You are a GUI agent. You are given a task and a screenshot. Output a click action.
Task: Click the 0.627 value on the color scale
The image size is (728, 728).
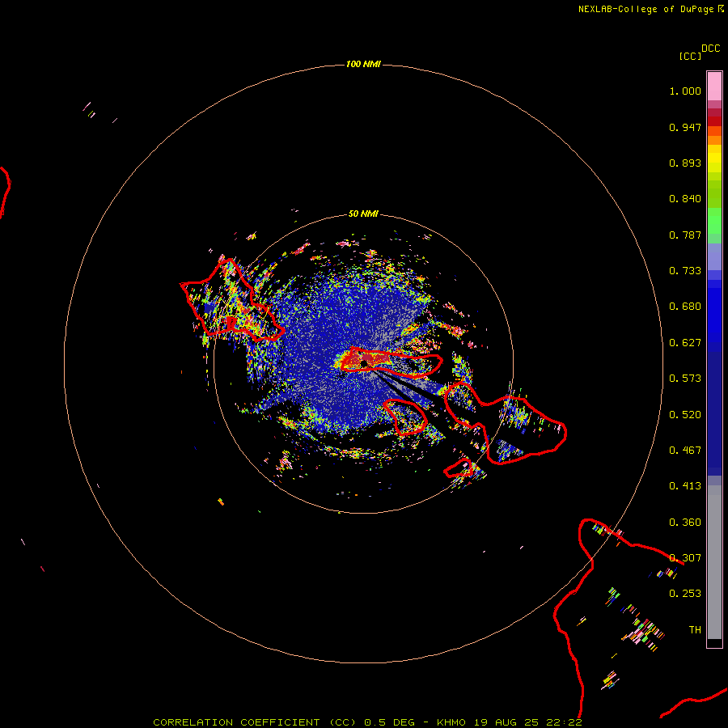685,343
